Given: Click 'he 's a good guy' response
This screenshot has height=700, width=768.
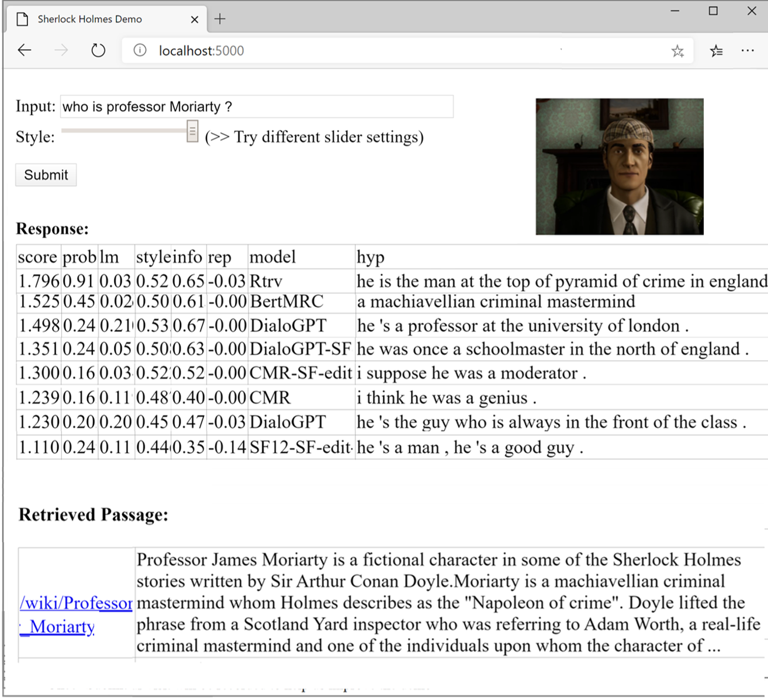Looking at the screenshot, I should coord(470,448).
